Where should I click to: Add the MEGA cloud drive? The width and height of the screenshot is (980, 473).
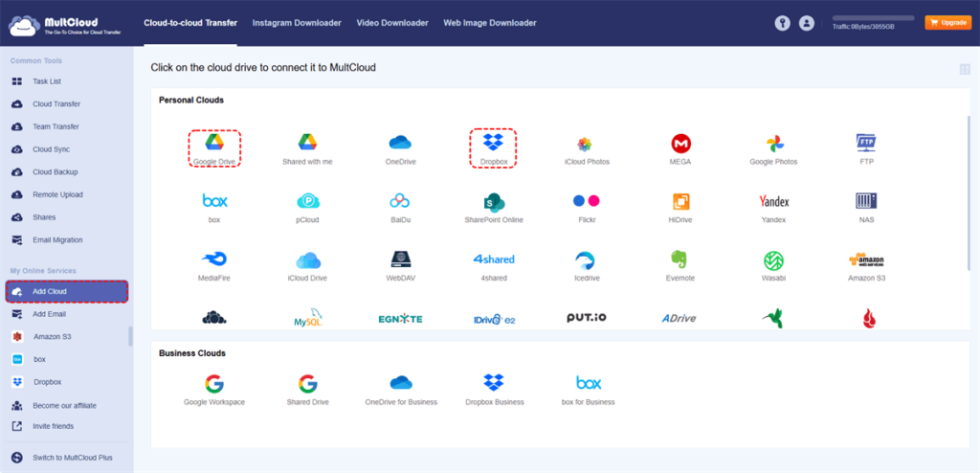pyautogui.click(x=680, y=149)
